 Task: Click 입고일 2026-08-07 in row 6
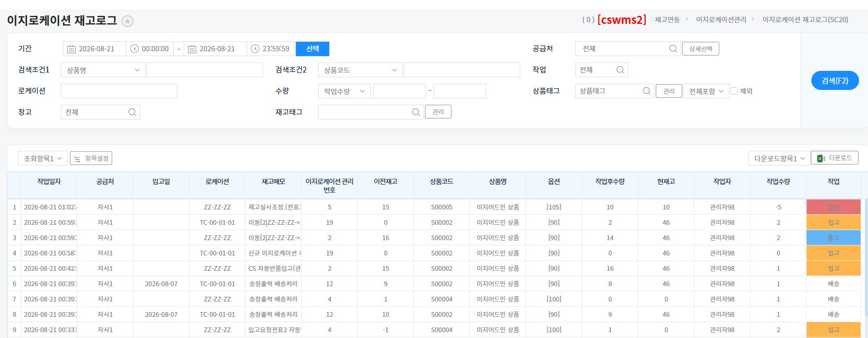point(161,284)
